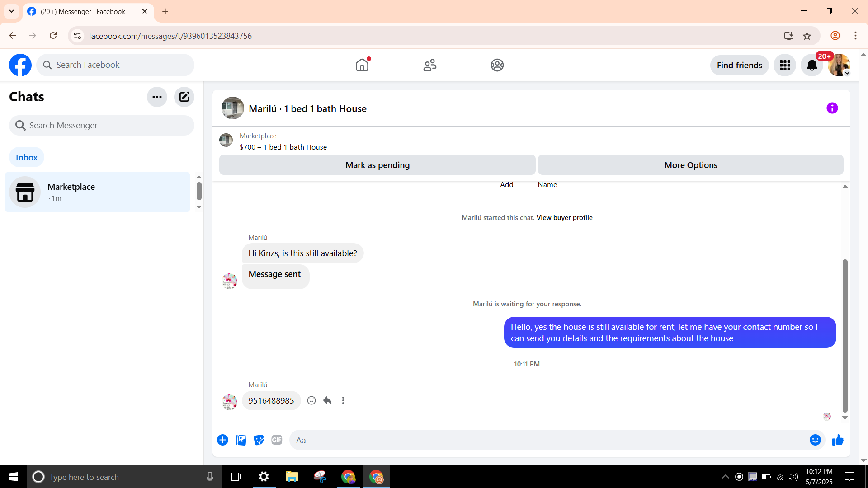Click Mark as pending button
The width and height of the screenshot is (868, 488).
[x=377, y=165]
